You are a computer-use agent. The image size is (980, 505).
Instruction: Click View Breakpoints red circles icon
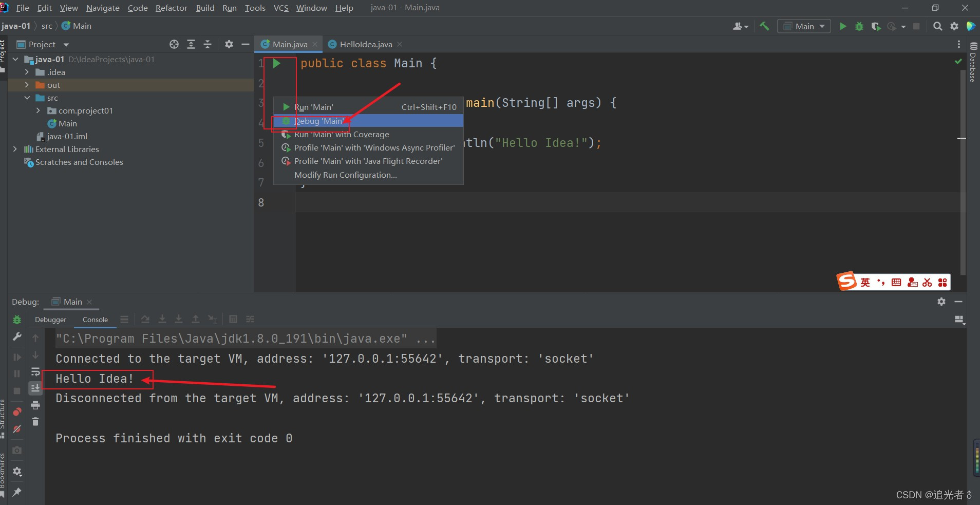click(17, 412)
